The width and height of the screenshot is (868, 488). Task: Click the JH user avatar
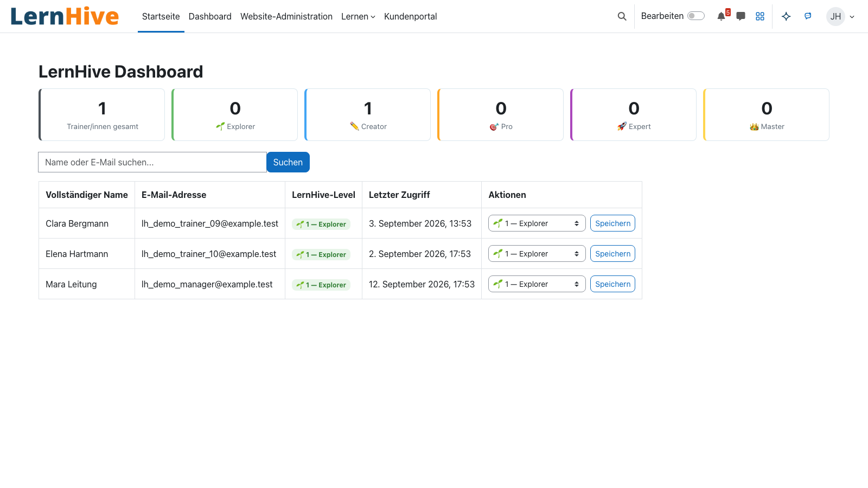click(x=835, y=16)
